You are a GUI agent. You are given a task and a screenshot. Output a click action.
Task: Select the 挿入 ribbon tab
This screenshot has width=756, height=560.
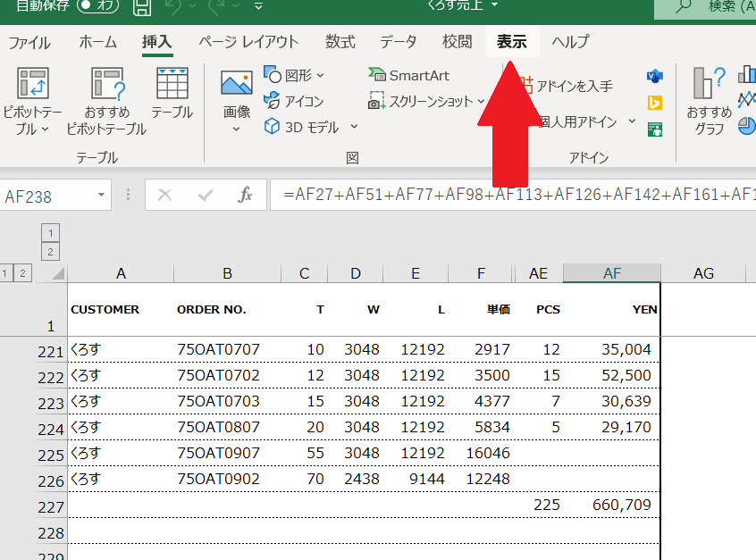(x=157, y=42)
